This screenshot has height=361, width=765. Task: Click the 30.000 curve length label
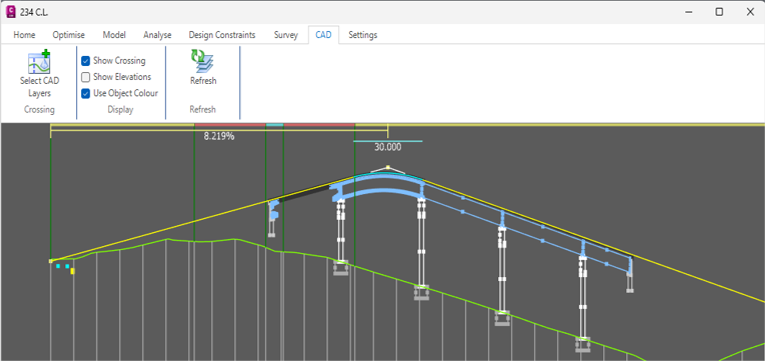point(388,147)
